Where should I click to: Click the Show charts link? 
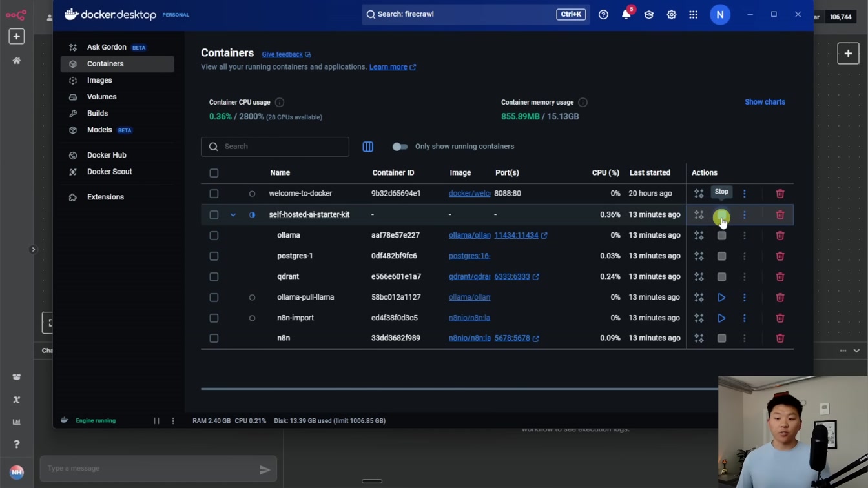pos(765,102)
